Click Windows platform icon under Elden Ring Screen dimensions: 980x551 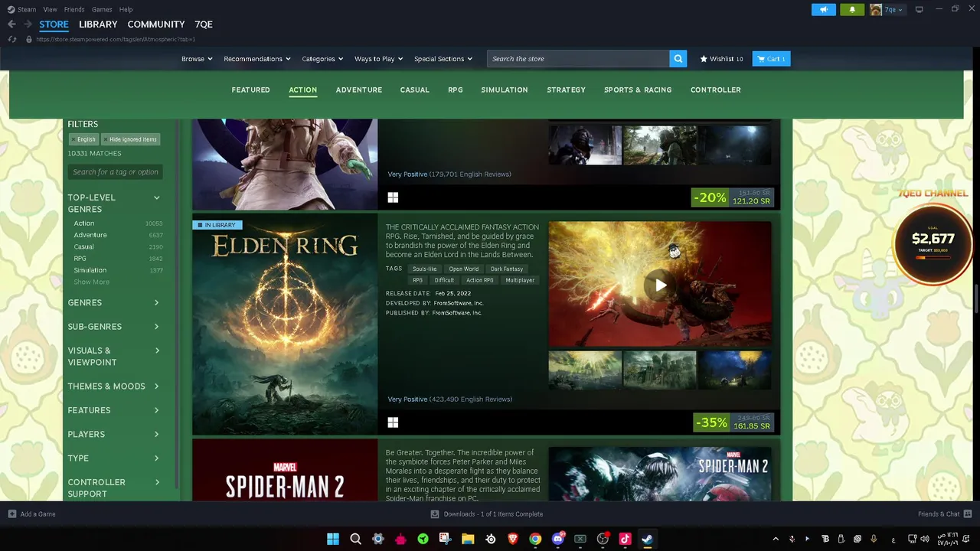393,422
